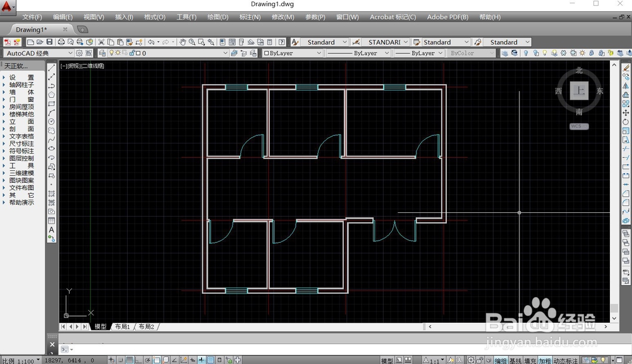The width and height of the screenshot is (632, 364).
Task: Click the Zoom window magnifier icon
Action: tap(201, 42)
